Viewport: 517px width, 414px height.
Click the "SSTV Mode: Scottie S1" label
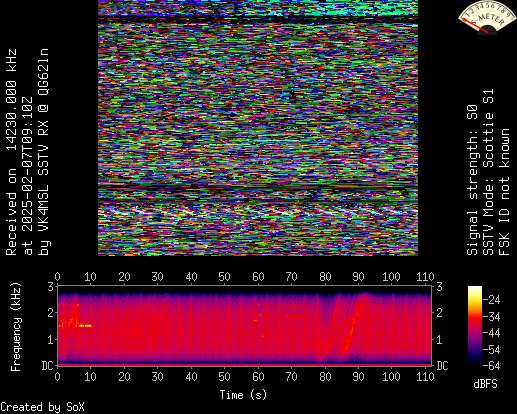[488, 172]
